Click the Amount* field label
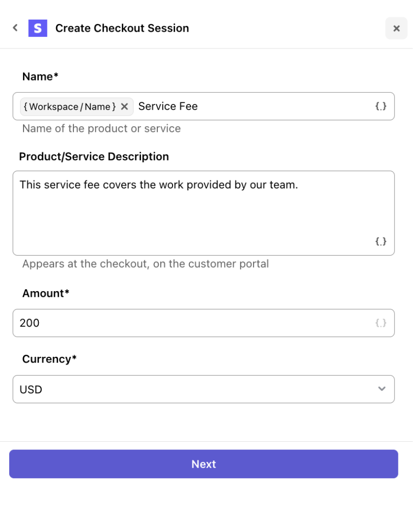 46,293
